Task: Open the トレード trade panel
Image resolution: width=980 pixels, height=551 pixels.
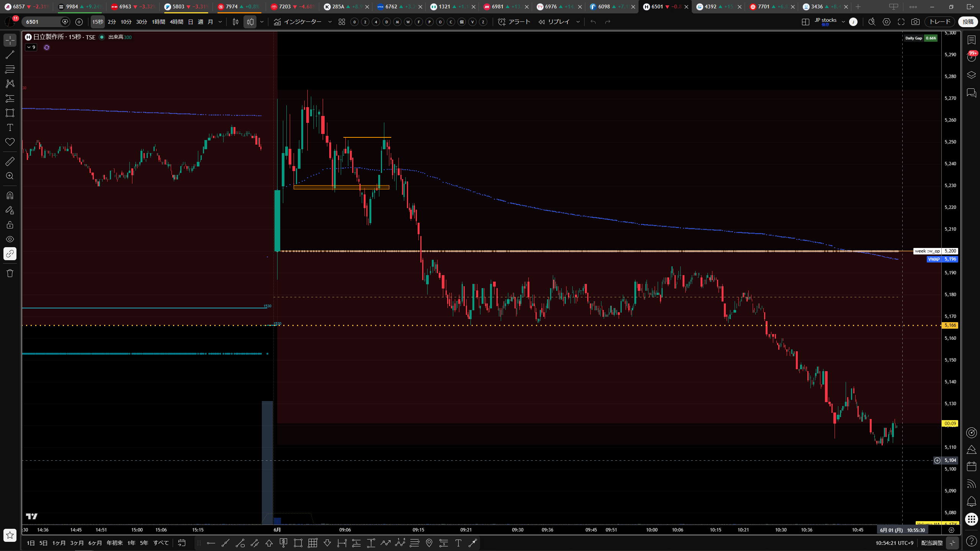Action: point(940,22)
